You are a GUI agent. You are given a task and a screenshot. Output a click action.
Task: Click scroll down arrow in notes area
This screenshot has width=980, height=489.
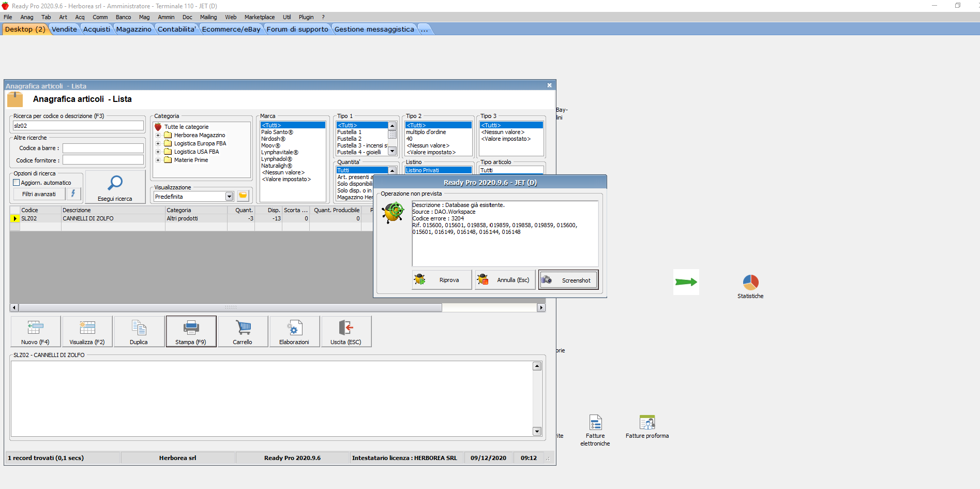point(537,432)
